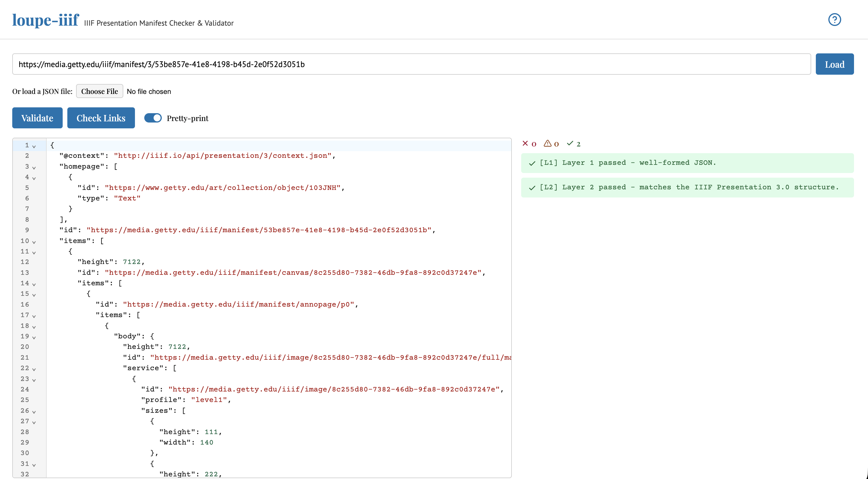Collapse the canvas object at line 11
Image resolution: width=868 pixels, height=479 pixels.
[34, 252]
